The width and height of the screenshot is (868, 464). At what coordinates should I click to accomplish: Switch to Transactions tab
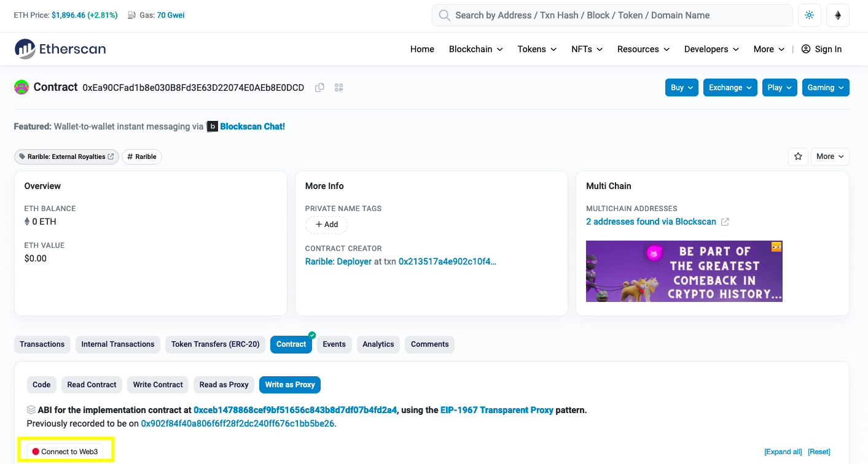point(42,344)
